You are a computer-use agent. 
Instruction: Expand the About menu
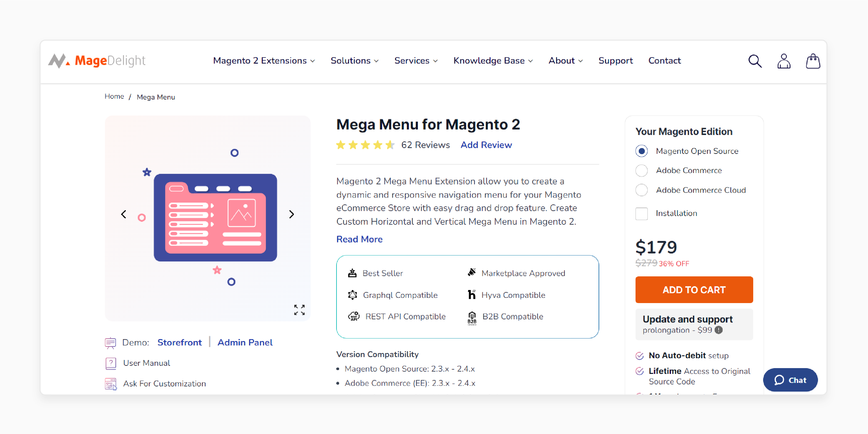[565, 61]
